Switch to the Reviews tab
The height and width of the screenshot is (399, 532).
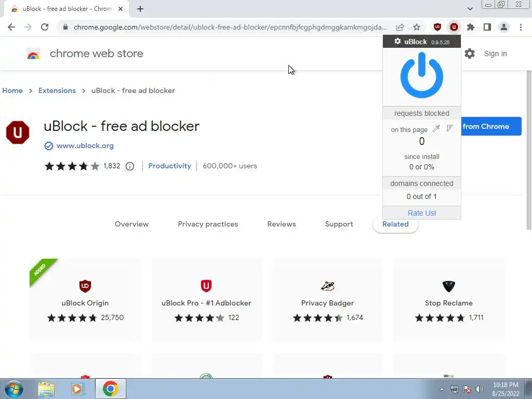(x=282, y=224)
